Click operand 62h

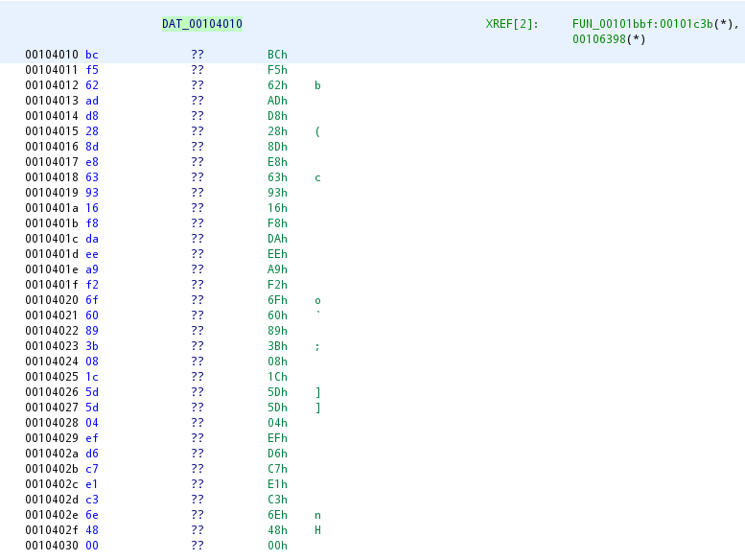click(277, 85)
